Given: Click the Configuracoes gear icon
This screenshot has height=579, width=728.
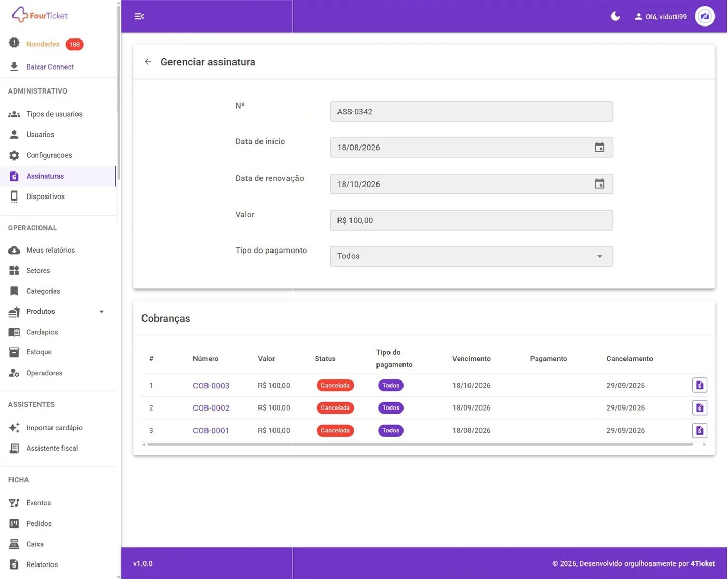Looking at the screenshot, I should [x=14, y=155].
